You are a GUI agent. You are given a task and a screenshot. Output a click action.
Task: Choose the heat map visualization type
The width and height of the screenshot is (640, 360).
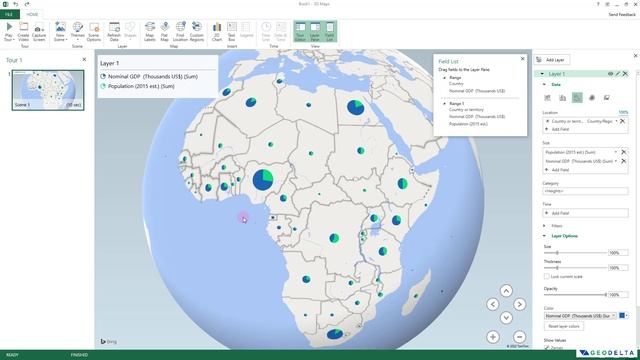592,98
